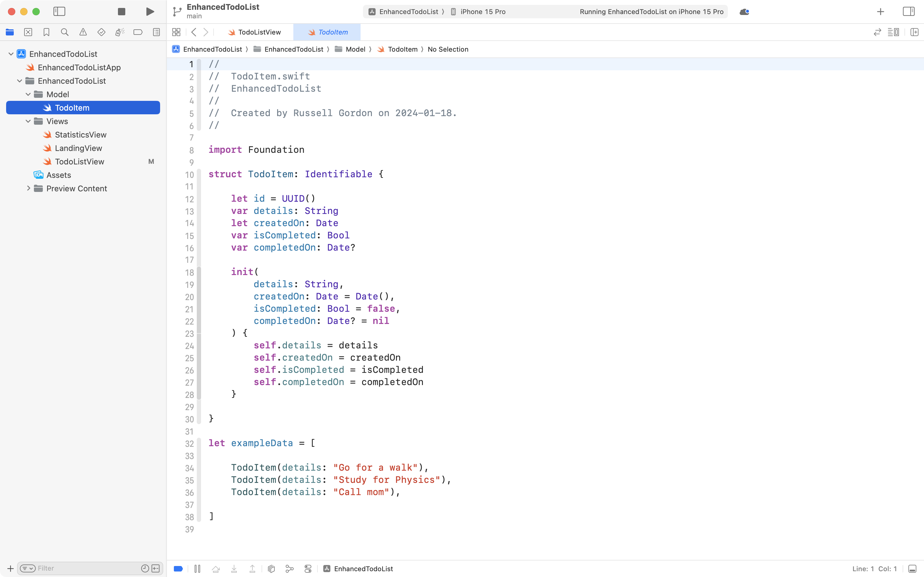Open the Debug Memory Graph icon

(289, 569)
